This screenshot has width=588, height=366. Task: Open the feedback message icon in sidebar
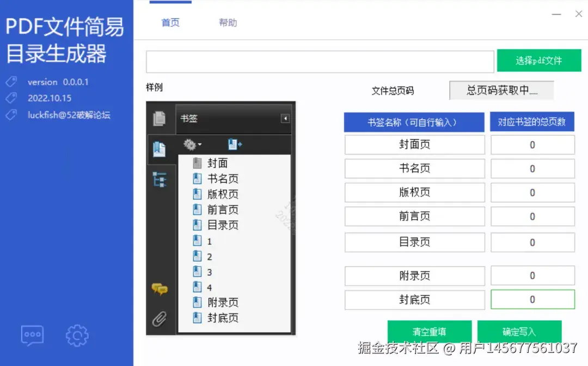(x=32, y=335)
